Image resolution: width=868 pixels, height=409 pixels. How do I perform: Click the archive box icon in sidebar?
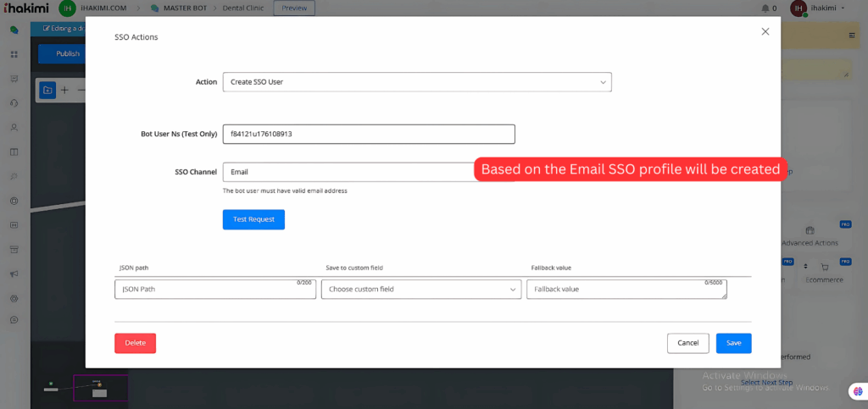(x=14, y=250)
